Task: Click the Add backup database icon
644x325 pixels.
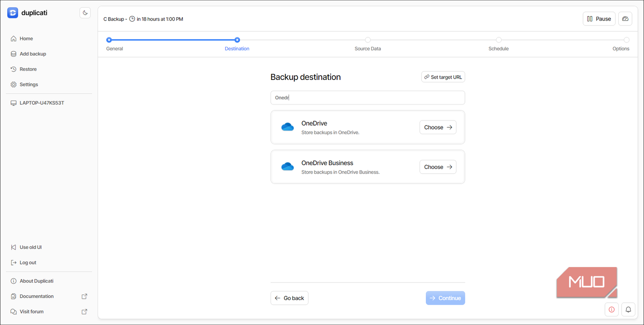Action: (x=14, y=54)
